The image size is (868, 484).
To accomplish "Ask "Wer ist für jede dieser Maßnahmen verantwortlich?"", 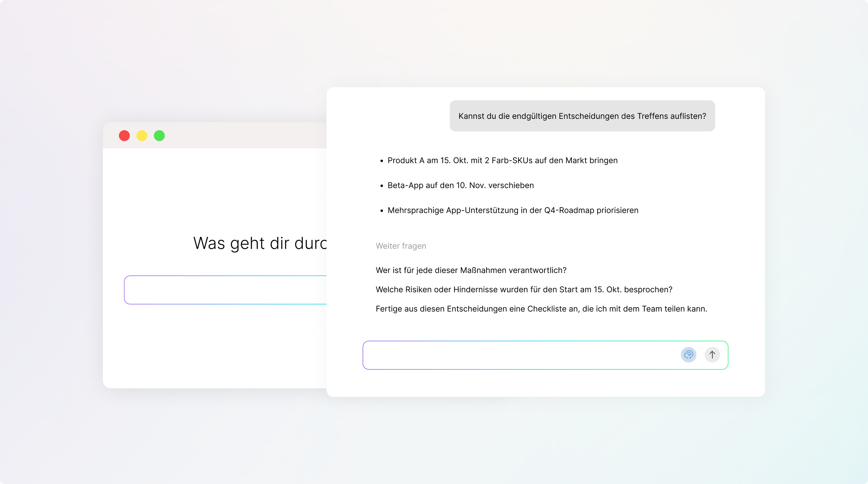I will coord(471,270).
